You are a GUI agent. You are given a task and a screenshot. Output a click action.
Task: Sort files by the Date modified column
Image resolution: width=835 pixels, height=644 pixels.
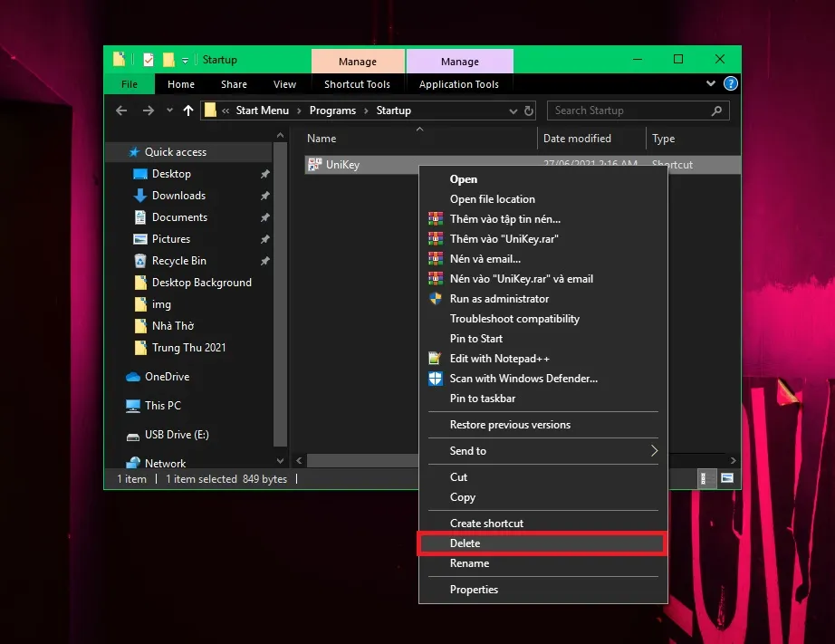(x=577, y=139)
